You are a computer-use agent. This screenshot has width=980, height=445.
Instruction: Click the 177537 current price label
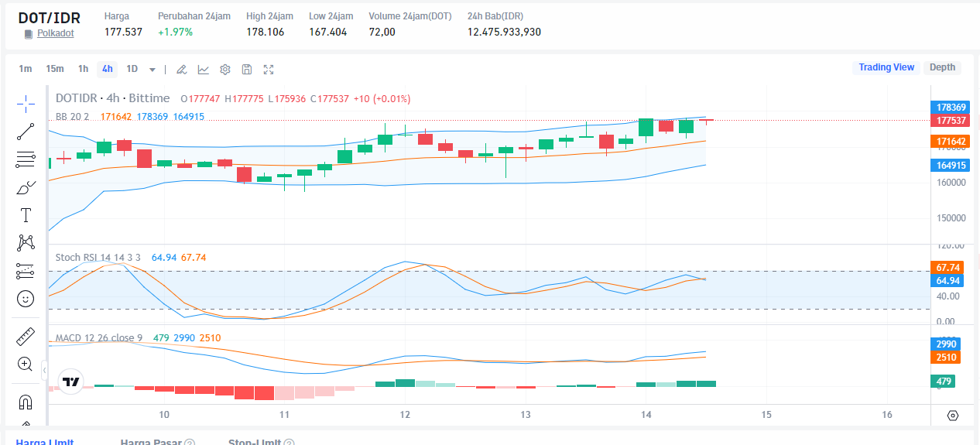(x=951, y=121)
